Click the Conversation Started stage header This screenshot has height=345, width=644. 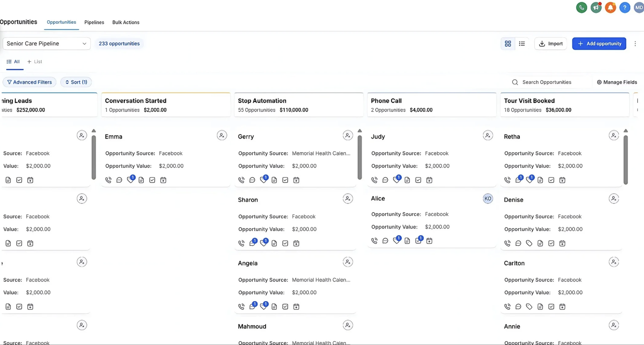pos(166,105)
